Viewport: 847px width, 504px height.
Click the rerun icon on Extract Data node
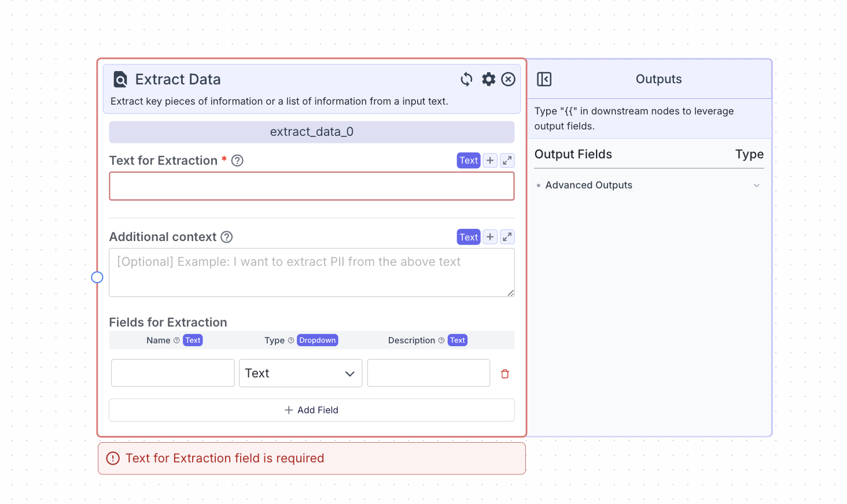pos(466,79)
